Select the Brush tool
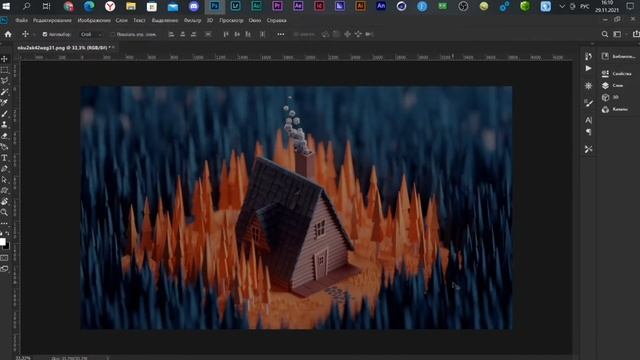 pyautogui.click(x=4, y=114)
